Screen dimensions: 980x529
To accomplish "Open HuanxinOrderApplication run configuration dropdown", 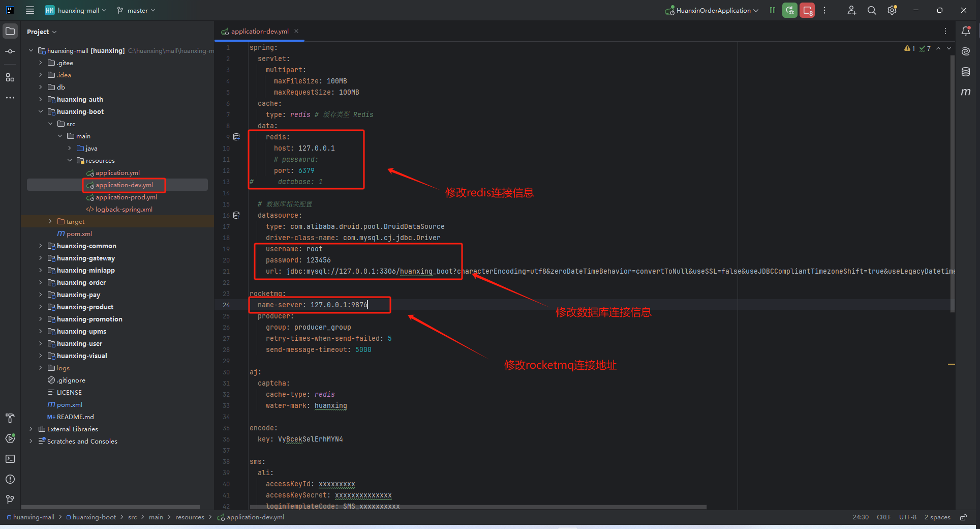I will pos(713,11).
